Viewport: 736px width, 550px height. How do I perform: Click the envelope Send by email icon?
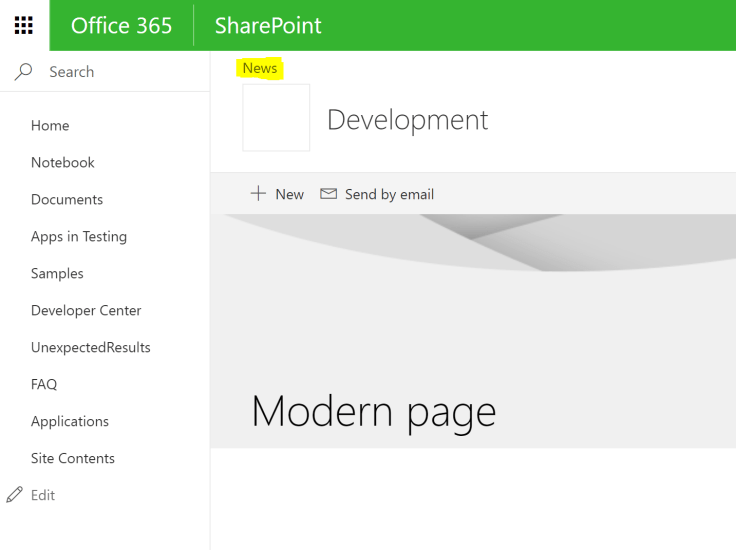(x=328, y=194)
